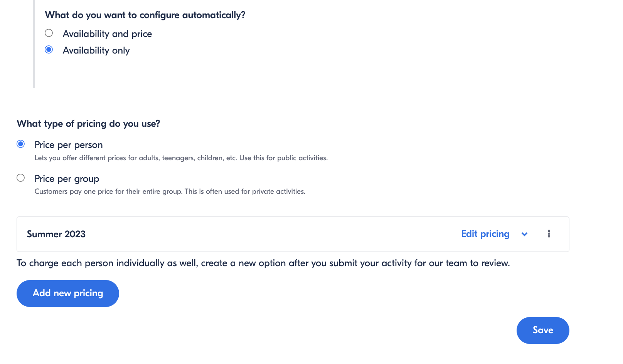Select the "Availability and price" radio button
Screen dimensions: 623x364
pos(49,33)
